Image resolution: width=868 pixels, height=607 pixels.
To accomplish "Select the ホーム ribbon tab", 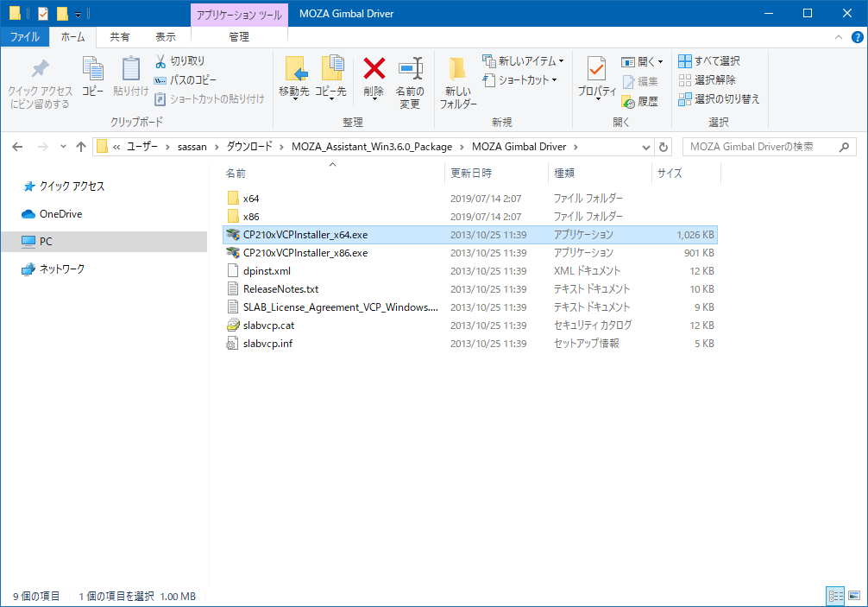I will (x=73, y=37).
